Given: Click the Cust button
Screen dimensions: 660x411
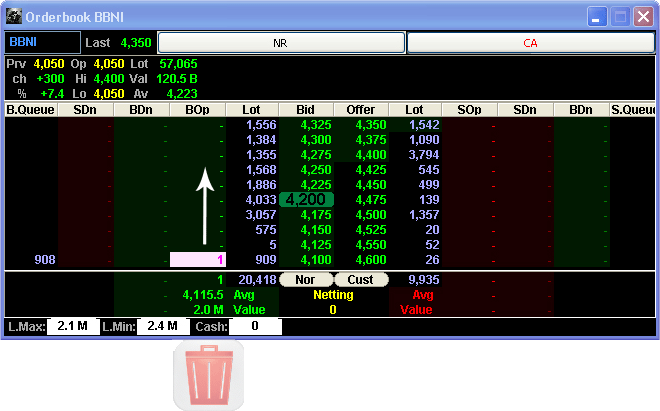Looking at the screenshot, I should click(x=361, y=280).
